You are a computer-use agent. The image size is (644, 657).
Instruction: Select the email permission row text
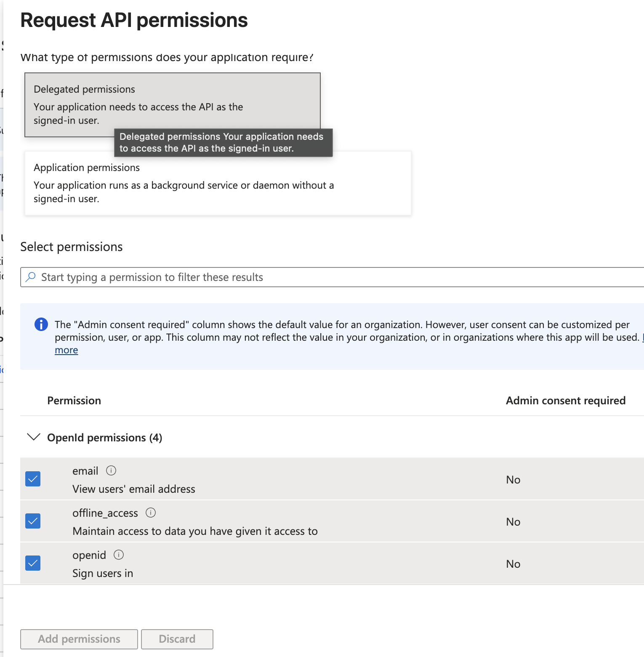click(x=134, y=479)
